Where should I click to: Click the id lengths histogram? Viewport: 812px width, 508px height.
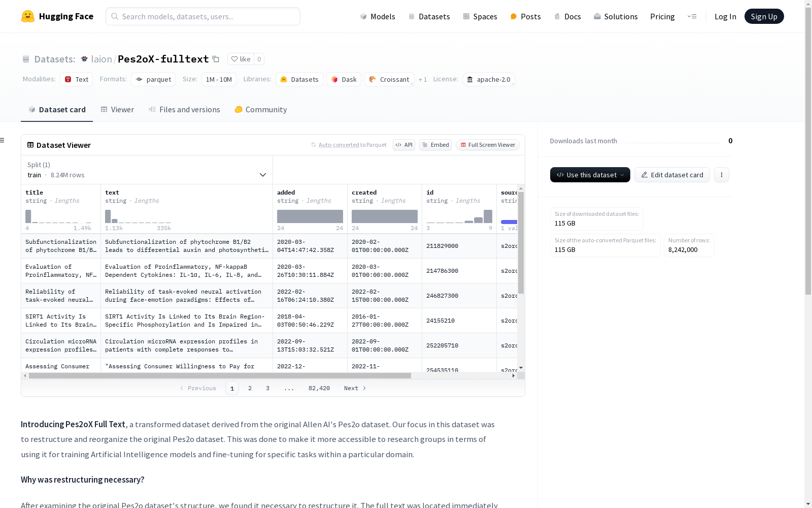pos(459,216)
